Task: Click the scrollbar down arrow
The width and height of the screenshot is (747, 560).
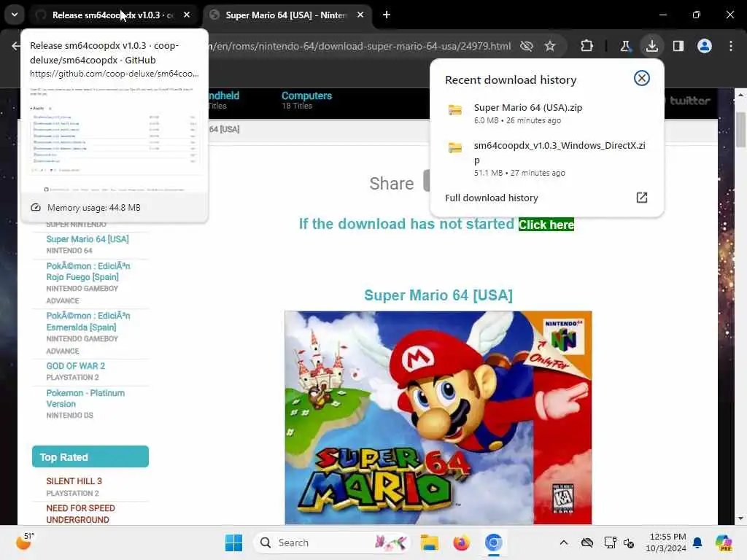Action: click(x=740, y=518)
